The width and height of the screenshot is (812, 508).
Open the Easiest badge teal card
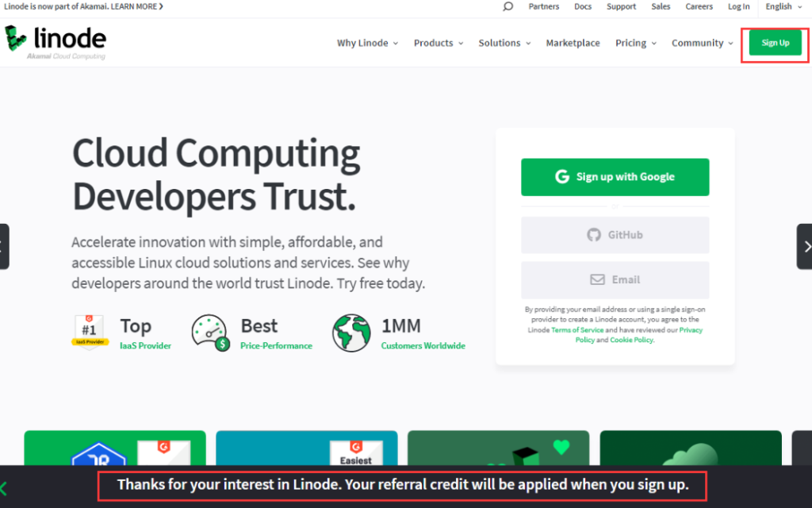[x=307, y=448]
